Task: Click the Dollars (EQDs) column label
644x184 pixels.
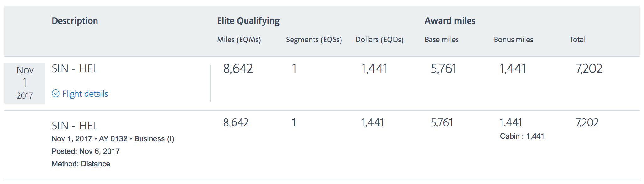Action: pos(379,40)
